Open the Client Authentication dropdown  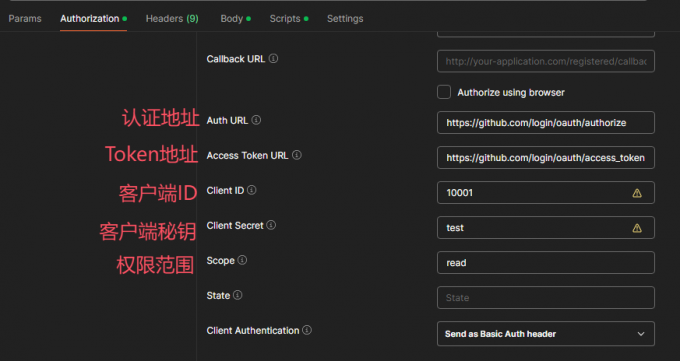tap(546, 334)
